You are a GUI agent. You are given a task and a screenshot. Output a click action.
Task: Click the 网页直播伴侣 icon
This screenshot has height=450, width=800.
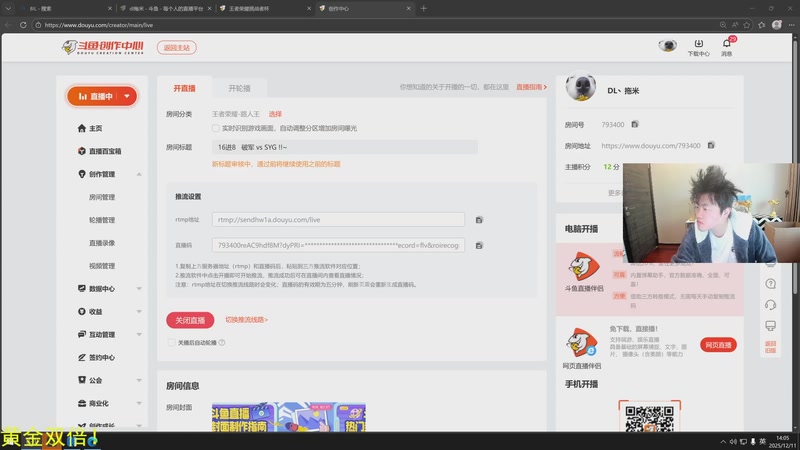[582, 342]
